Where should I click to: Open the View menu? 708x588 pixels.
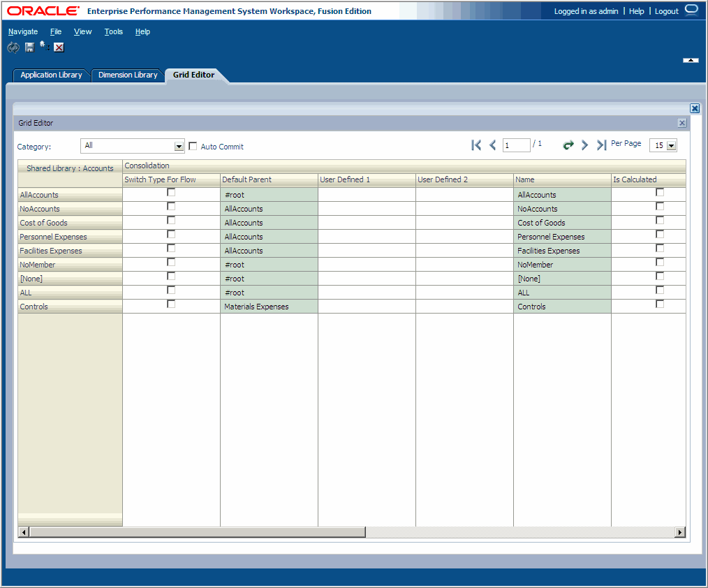[x=82, y=31]
